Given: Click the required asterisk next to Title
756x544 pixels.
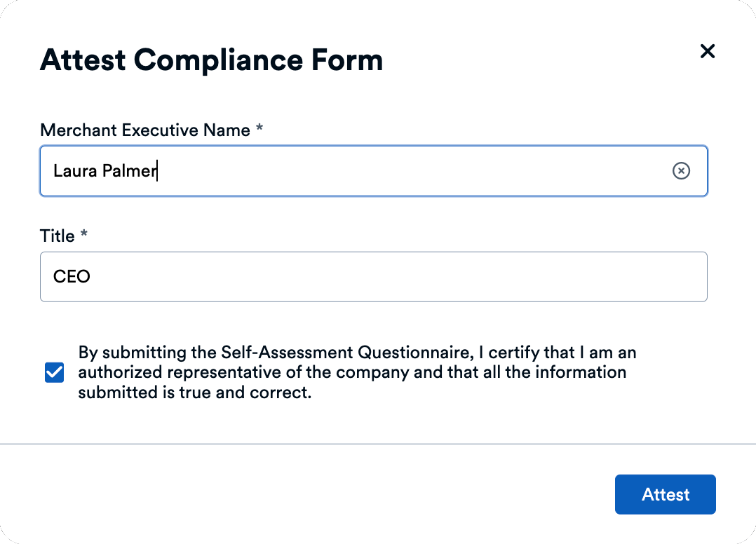Looking at the screenshot, I should tap(84, 236).
